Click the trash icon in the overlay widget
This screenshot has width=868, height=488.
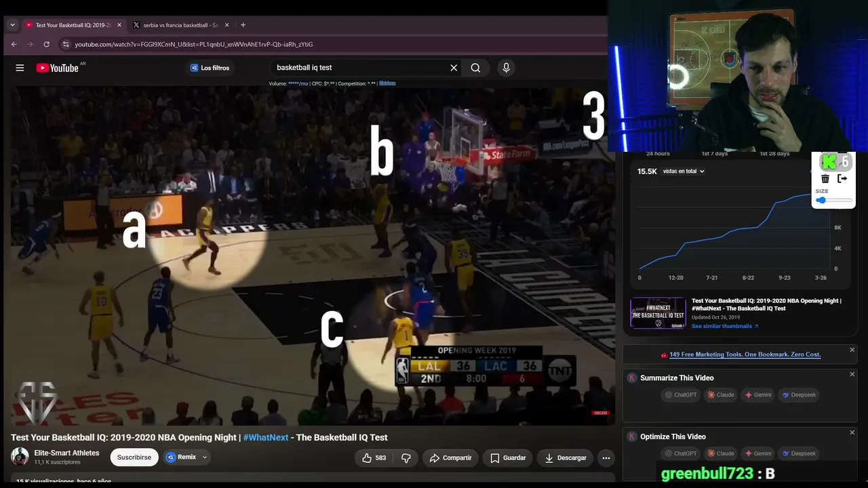click(x=825, y=178)
